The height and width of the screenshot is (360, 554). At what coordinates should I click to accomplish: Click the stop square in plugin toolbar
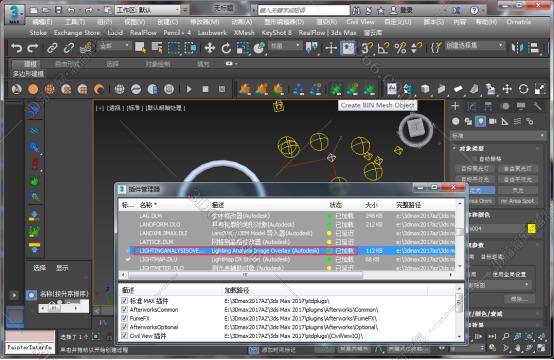tap(205, 89)
